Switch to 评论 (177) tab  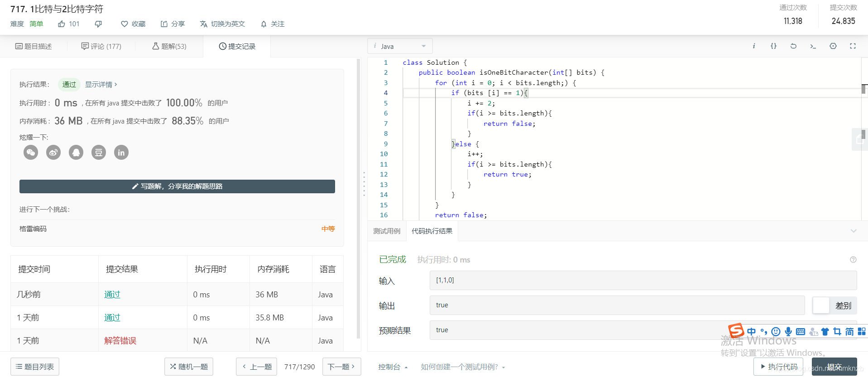101,46
